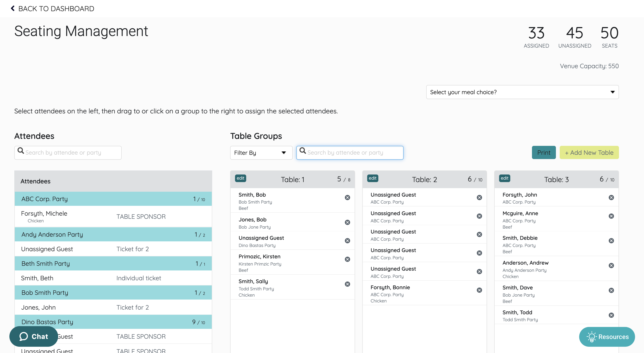Open the Chat widget
Screen dimensions: 644x353
coord(34,336)
